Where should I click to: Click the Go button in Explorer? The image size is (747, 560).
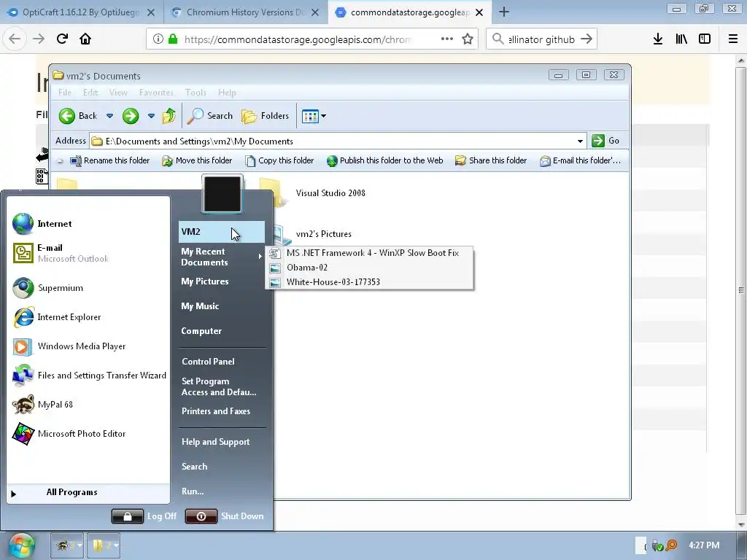[x=605, y=141]
